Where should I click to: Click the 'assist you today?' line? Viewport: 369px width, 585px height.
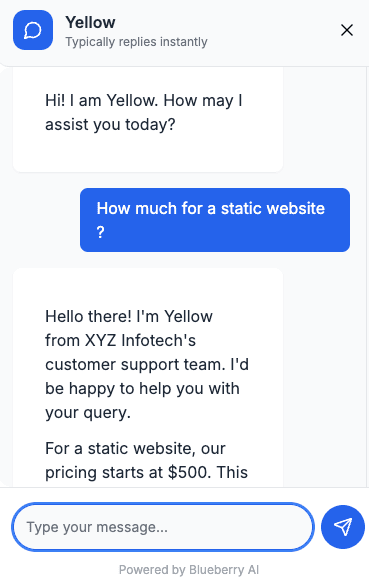pos(110,125)
